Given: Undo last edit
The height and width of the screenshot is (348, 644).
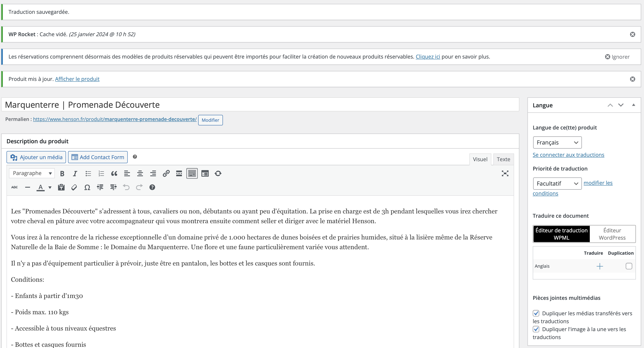Looking at the screenshot, I should click(x=126, y=187).
